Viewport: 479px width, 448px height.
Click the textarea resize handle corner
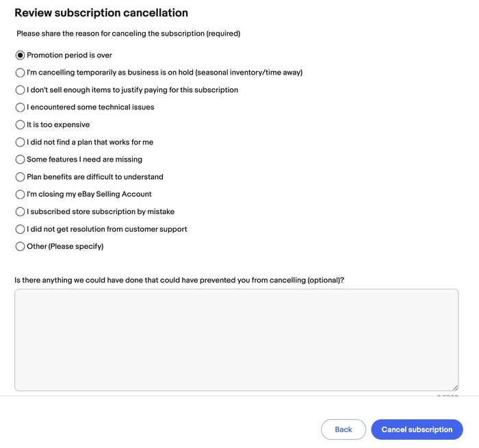pyautogui.click(x=455, y=388)
